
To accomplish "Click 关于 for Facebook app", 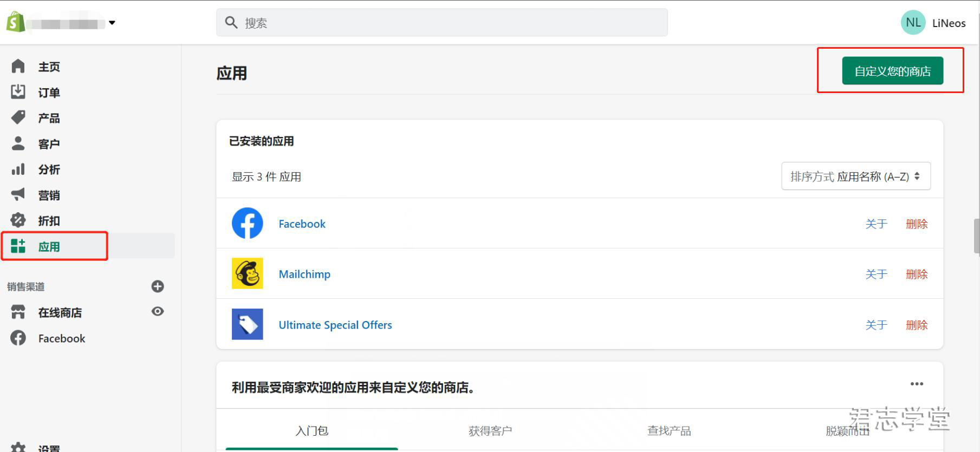I will coord(876,224).
